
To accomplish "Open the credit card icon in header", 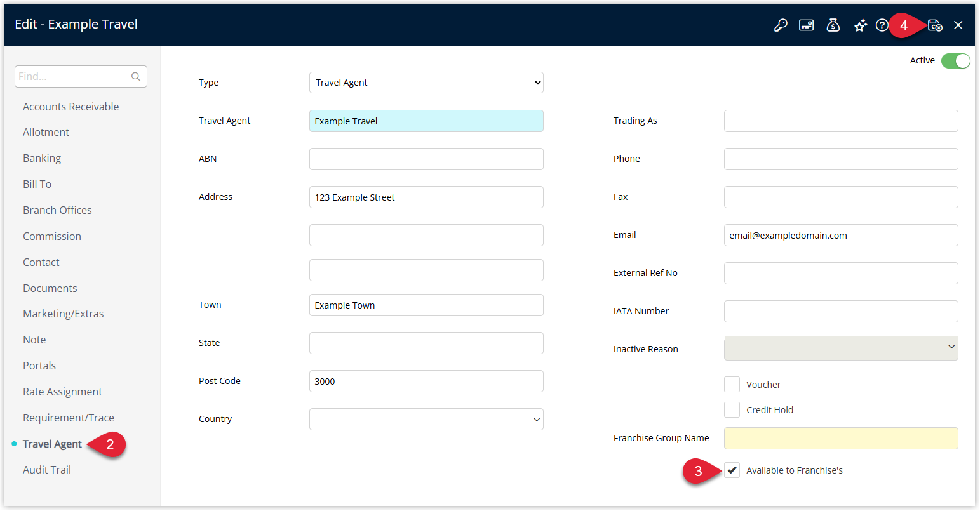I will pos(807,25).
